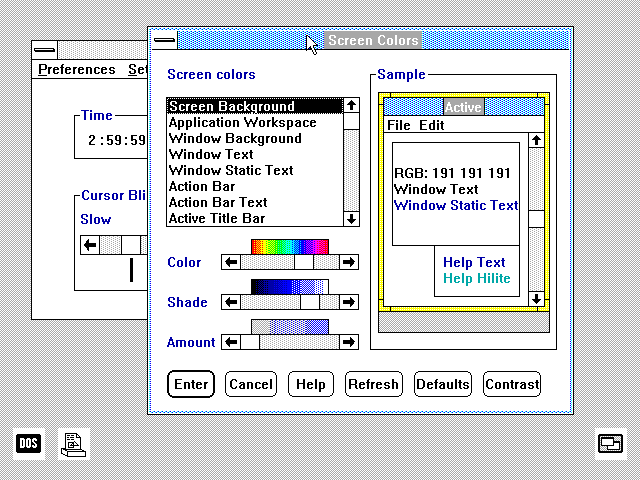Select Action Bar list item
Screen dimensions: 640x480
[255, 186]
